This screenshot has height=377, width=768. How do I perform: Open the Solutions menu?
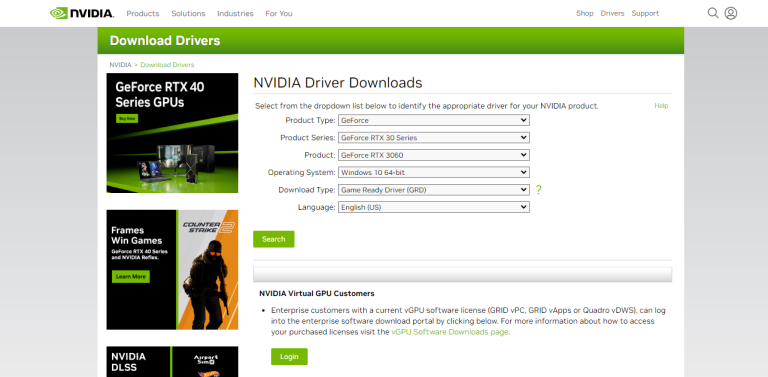tap(188, 14)
